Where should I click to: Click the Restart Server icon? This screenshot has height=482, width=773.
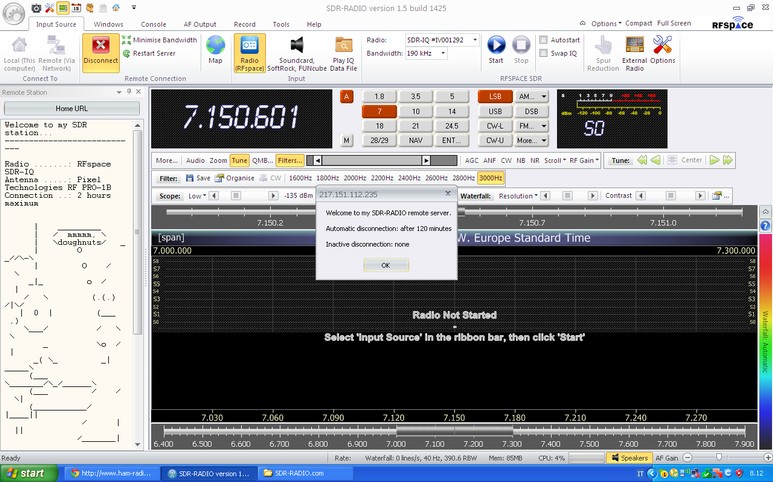(x=127, y=54)
